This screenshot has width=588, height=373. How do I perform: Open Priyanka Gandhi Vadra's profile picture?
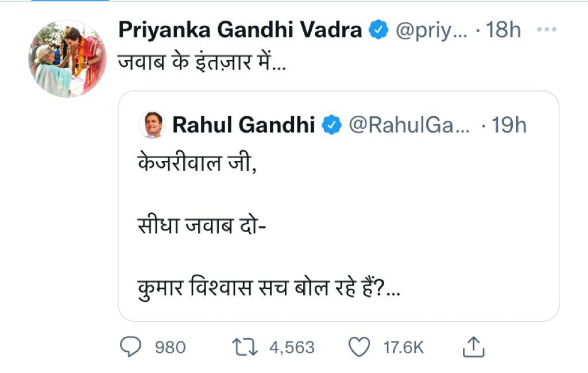tap(68, 59)
